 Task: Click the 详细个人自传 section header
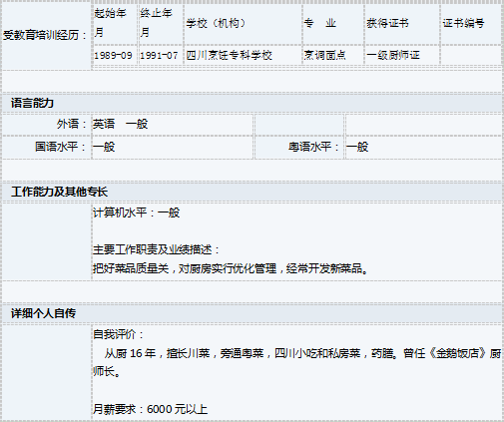[43, 313]
